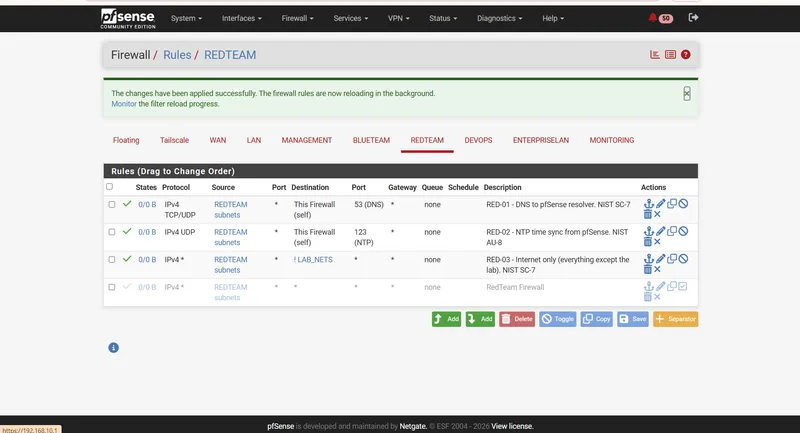This screenshot has width=800, height=433.
Task: Check the box for the RED-01 DNS rule
Action: tap(112, 205)
